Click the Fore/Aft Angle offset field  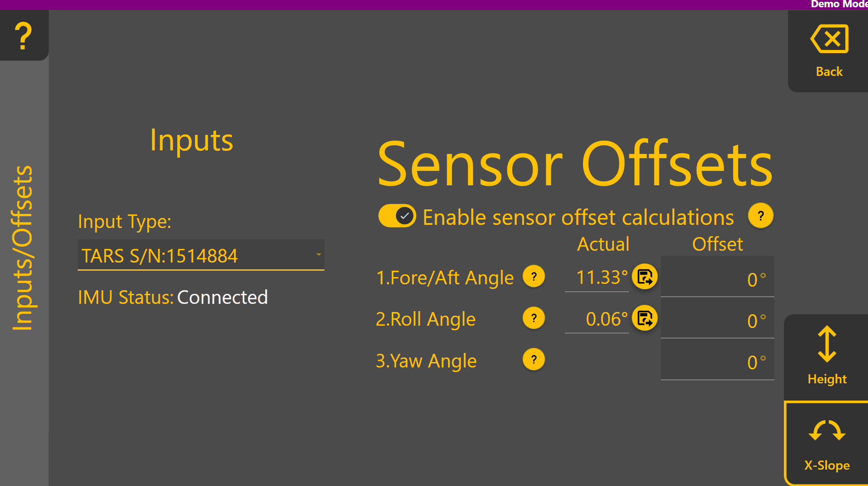coord(717,278)
